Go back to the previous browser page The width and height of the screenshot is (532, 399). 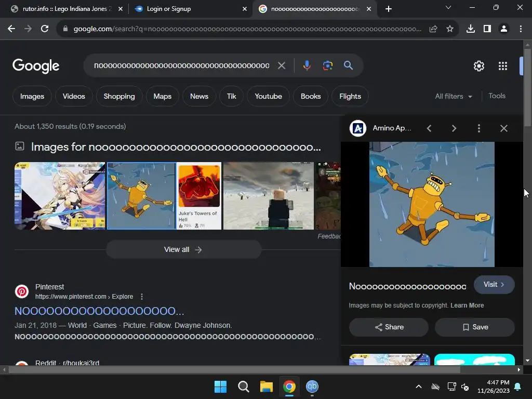click(x=11, y=29)
